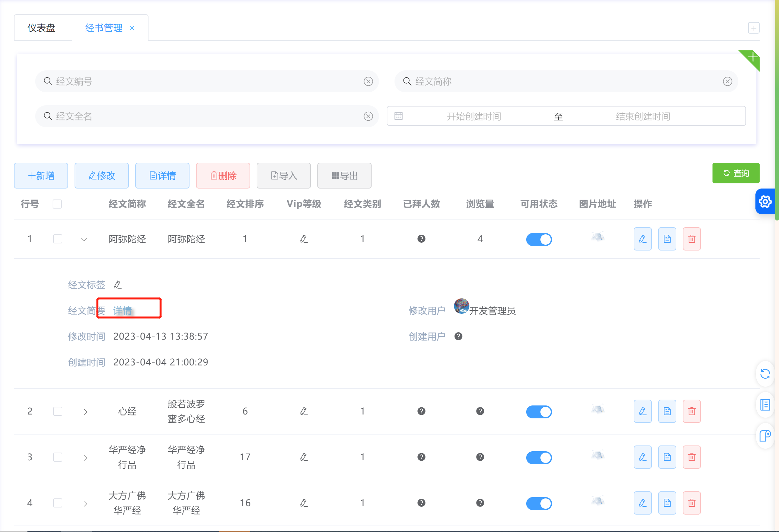
Task: Expand row 华严经净行品 details
Action: [x=86, y=457]
